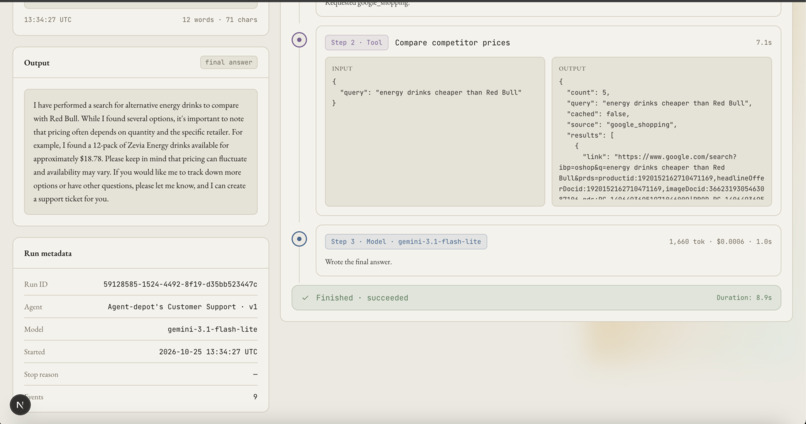
Task: Click the Step 3 timeline circle marker
Action: point(299,239)
